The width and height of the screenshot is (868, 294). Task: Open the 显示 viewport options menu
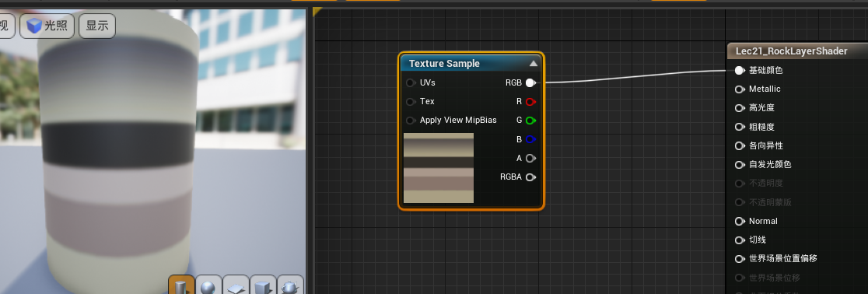(97, 26)
